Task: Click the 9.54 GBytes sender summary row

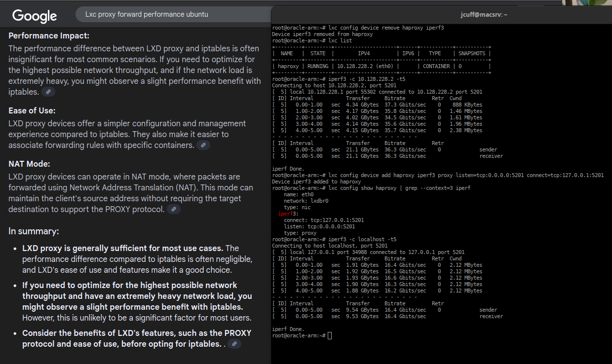Action: pyautogui.click(x=384, y=310)
